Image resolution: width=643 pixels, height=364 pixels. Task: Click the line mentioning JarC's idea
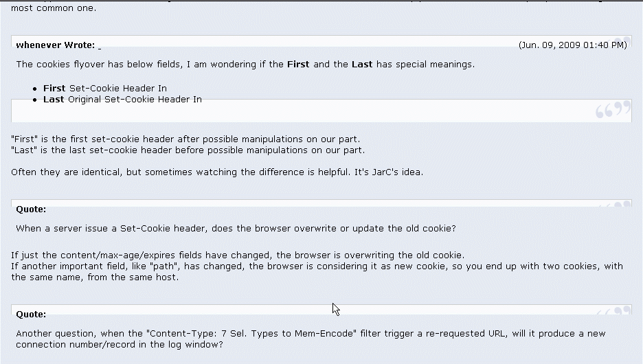point(216,172)
